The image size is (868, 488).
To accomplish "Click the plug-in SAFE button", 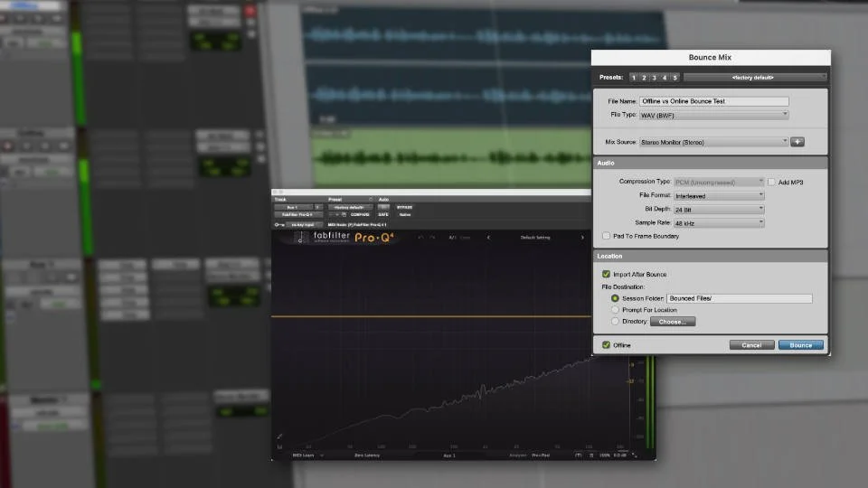I will 383,215.
